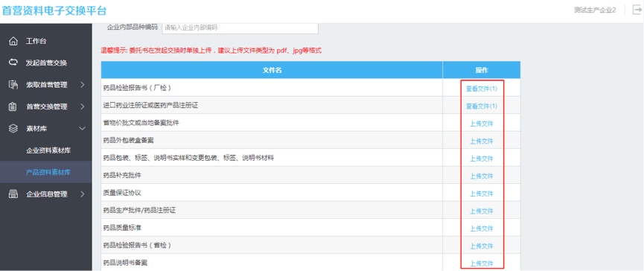
Task: Click the clipboard icon beside 首营交换管理
Action: tap(13, 106)
